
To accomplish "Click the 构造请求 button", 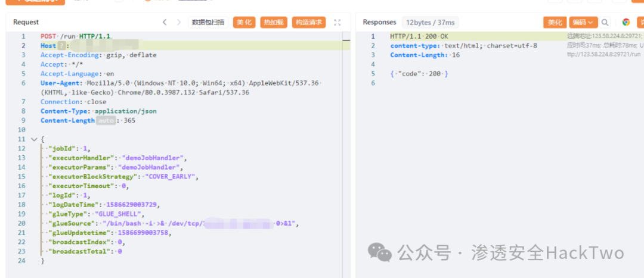I will click(309, 22).
